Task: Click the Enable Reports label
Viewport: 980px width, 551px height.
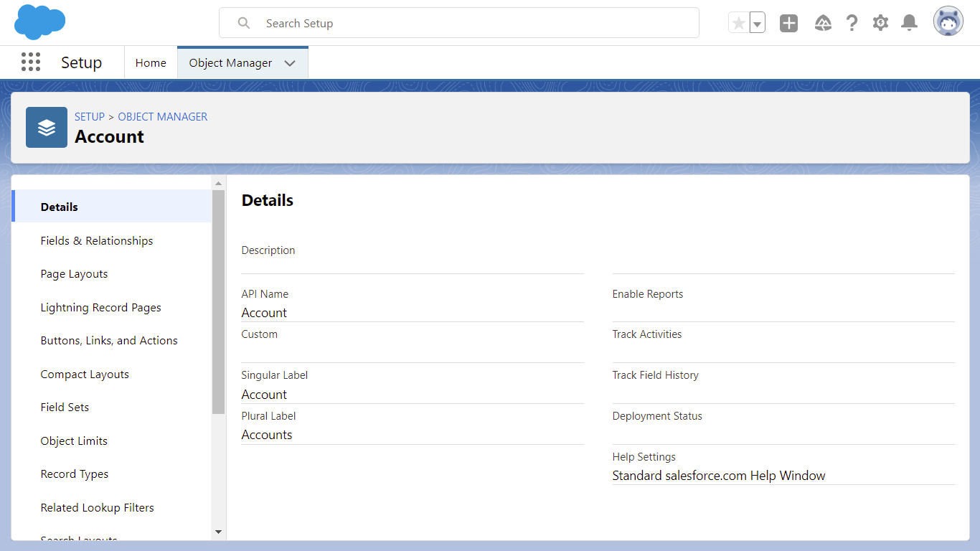Action: pos(648,294)
